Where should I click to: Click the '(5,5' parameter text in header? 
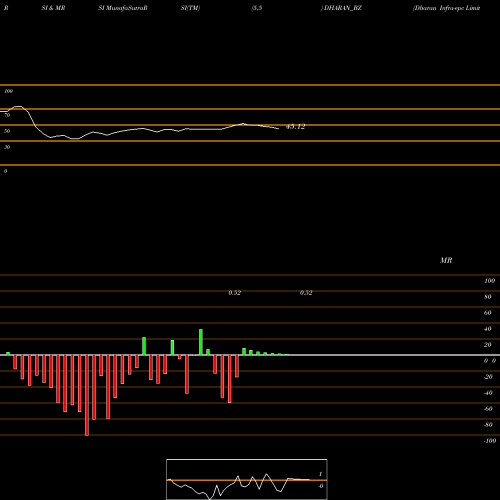point(256,8)
